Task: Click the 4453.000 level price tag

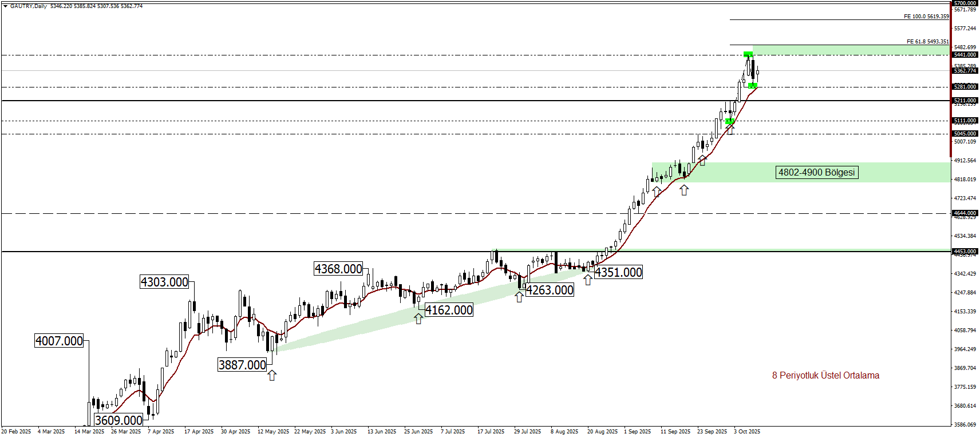Action: pos(965,252)
